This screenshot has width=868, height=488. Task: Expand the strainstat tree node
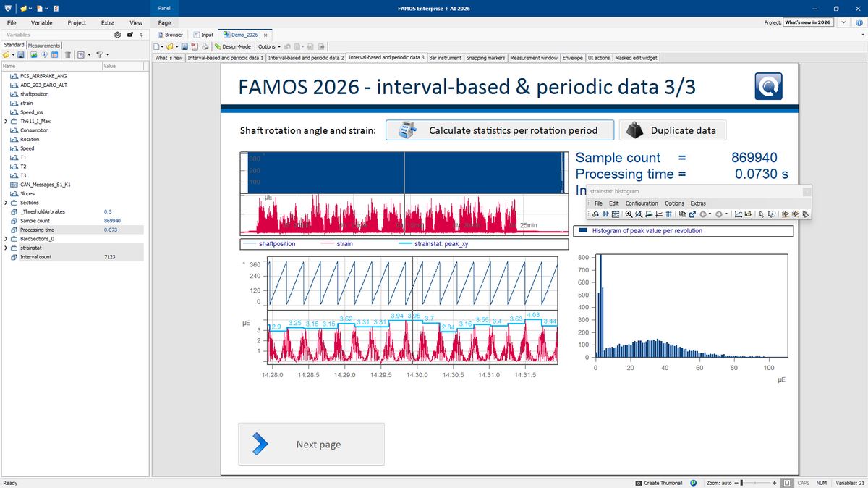click(6, 248)
